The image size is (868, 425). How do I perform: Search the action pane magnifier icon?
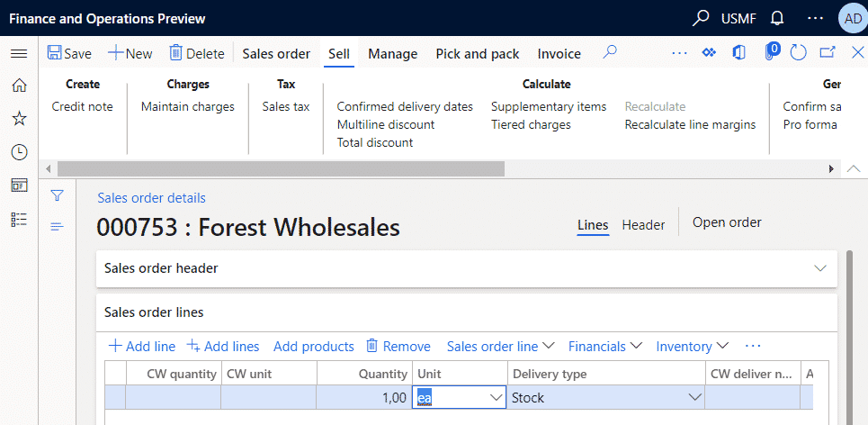610,52
